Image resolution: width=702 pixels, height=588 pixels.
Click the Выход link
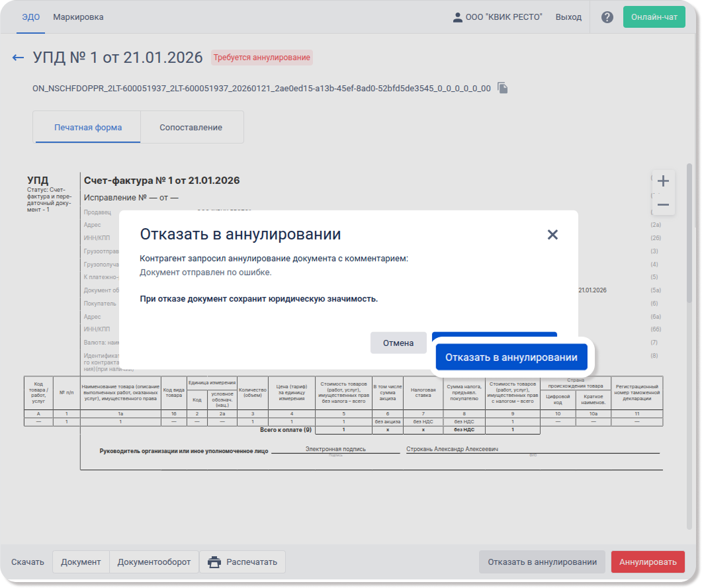[x=568, y=17]
